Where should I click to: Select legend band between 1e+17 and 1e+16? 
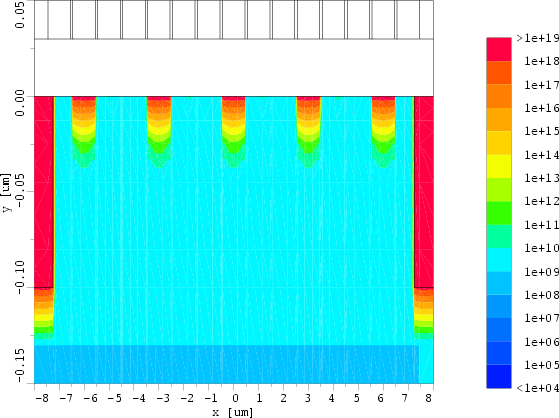(499, 96)
